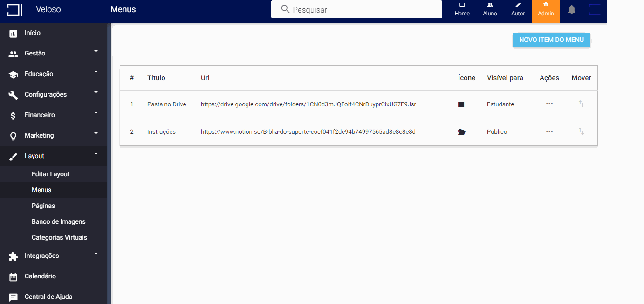
Task: Click the Visível para column header
Action: [x=505, y=78]
